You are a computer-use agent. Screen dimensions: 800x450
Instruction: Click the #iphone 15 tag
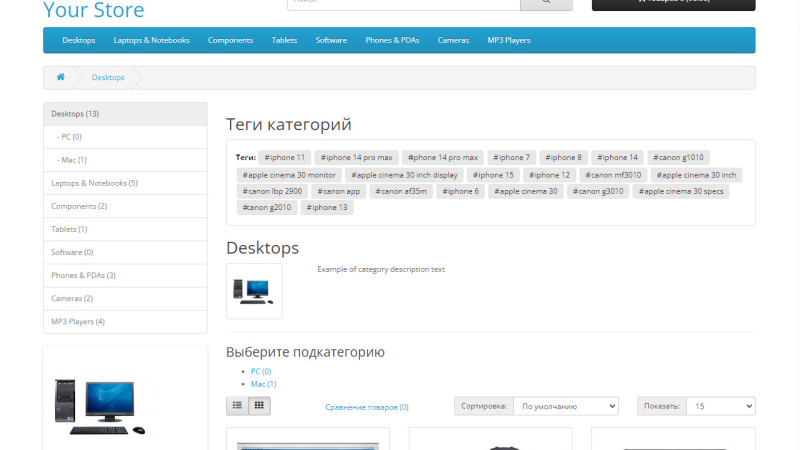coord(493,175)
